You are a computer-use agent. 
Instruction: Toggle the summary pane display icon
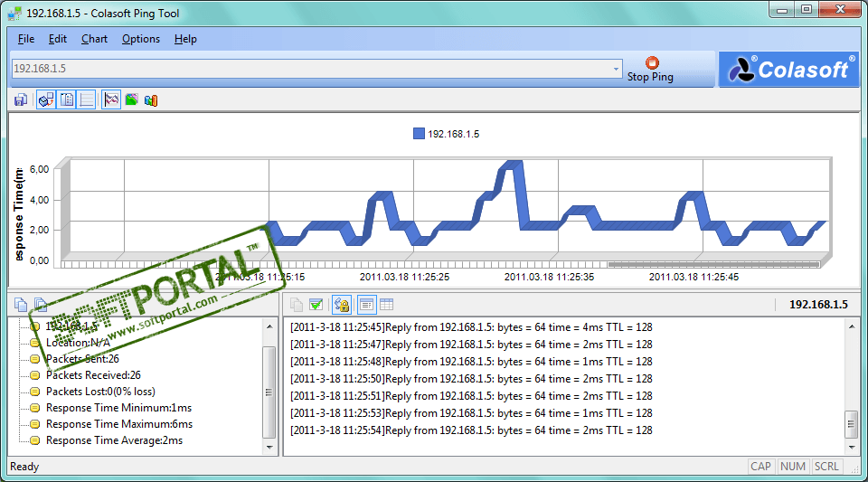pyautogui.click(x=67, y=100)
